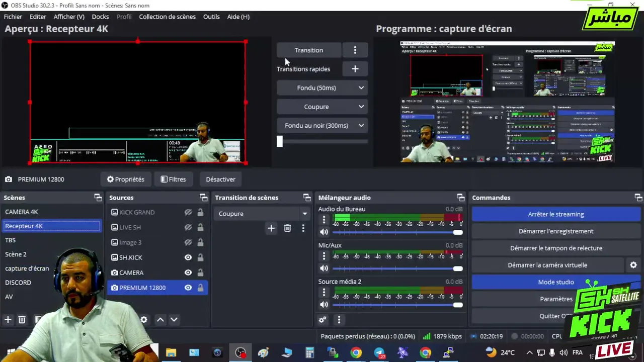
Task: Open Source média 2 three-dot options
Action: click(x=324, y=292)
